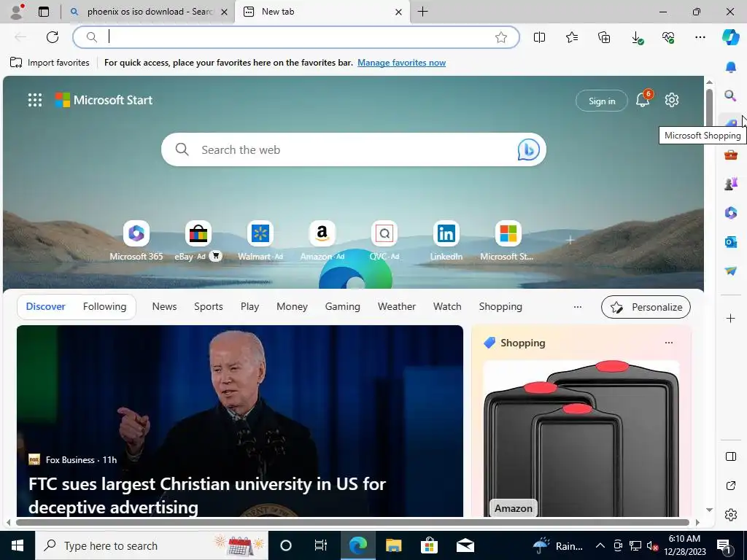Image resolution: width=747 pixels, height=560 pixels.
Task: Open Windows Start menu
Action: (18, 545)
